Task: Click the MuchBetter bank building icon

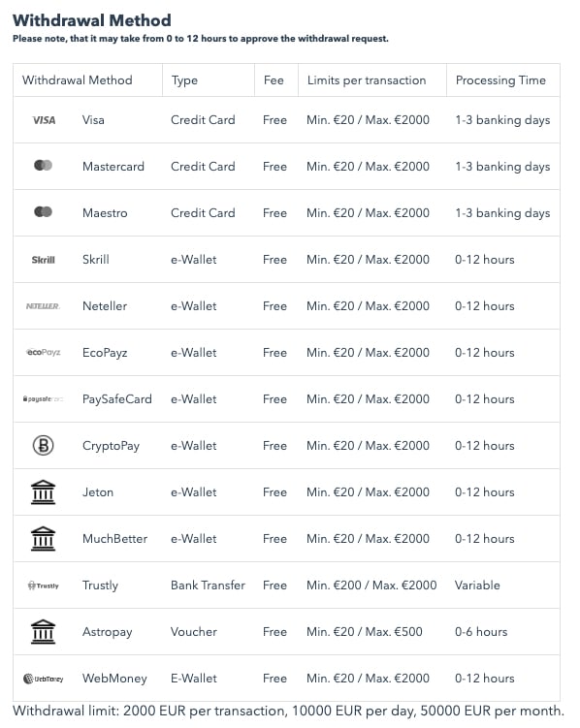Action: pos(44,539)
